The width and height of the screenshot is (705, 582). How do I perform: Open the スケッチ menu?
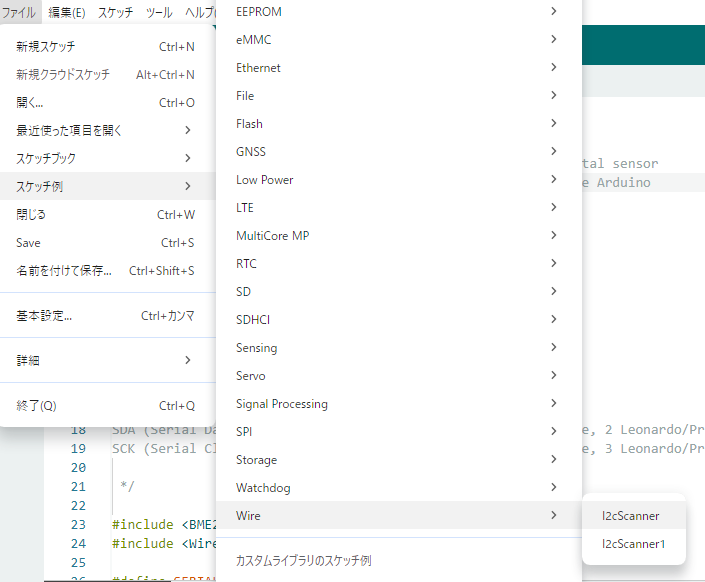(x=115, y=12)
